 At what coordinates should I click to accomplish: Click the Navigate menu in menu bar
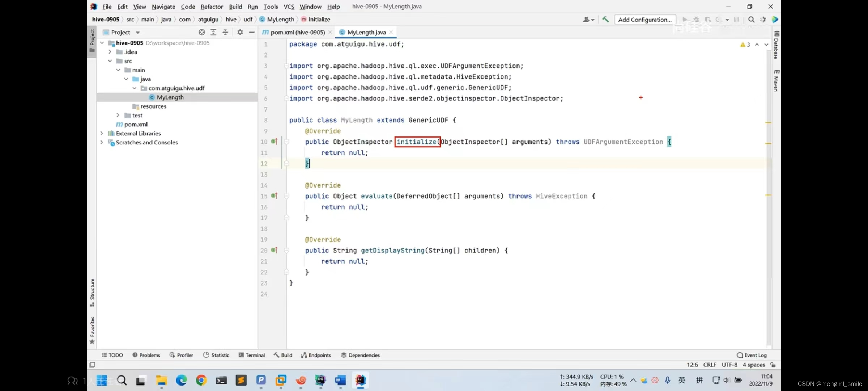[x=163, y=6]
